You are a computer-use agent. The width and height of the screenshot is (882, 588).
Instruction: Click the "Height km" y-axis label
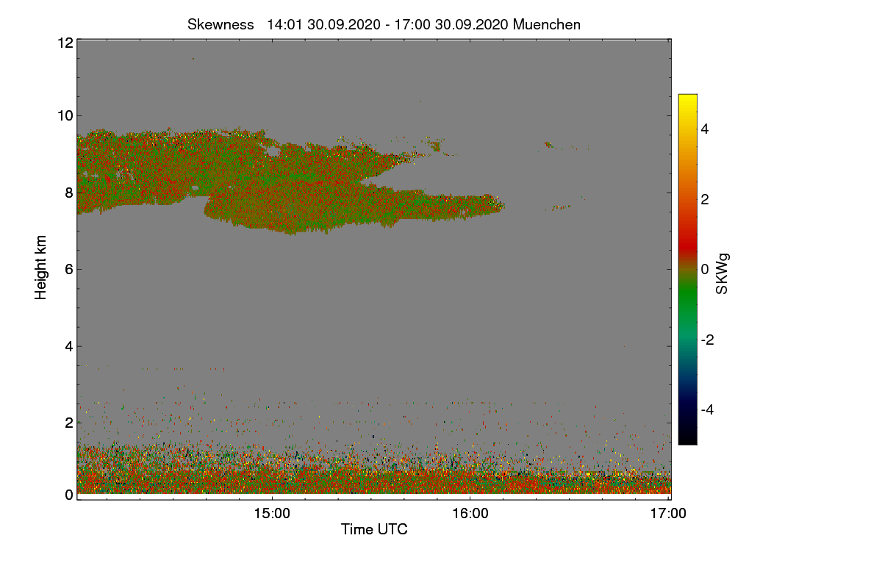tap(41, 268)
